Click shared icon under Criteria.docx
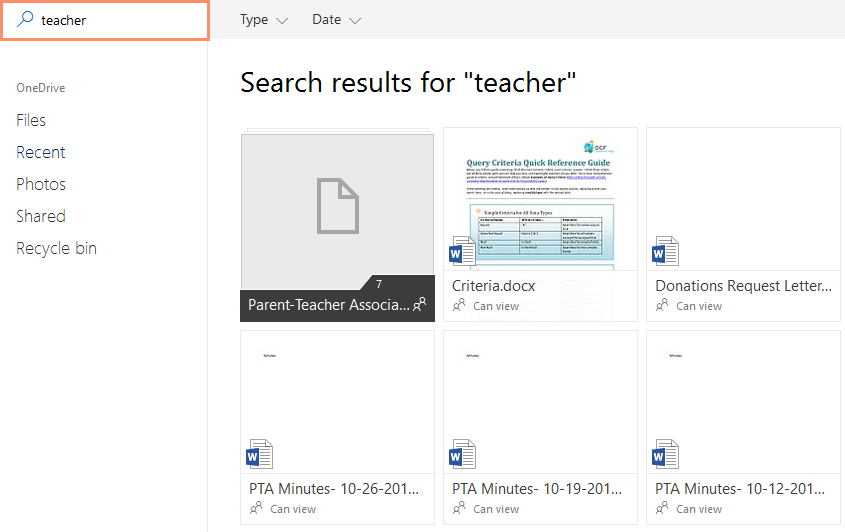This screenshot has height=532, width=845. [460, 306]
